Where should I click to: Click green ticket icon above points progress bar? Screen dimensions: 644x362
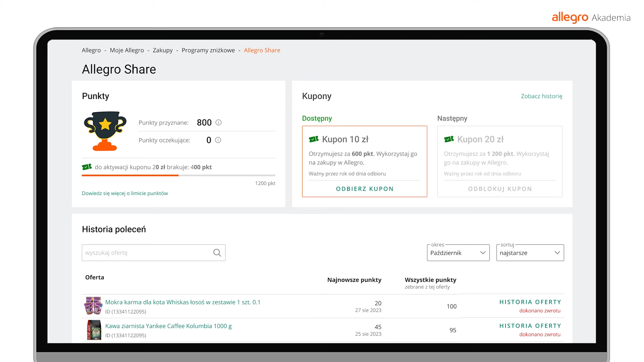pyautogui.click(x=87, y=167)
